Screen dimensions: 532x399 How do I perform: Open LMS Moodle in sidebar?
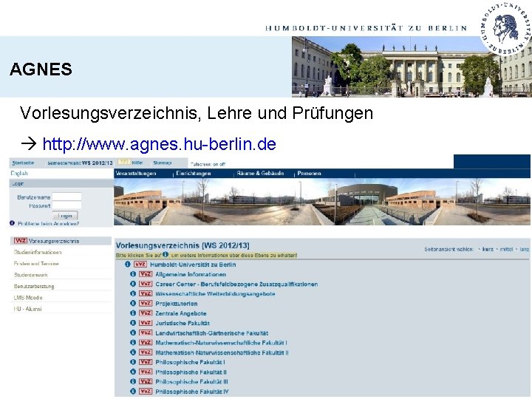[x=28, y=298]
